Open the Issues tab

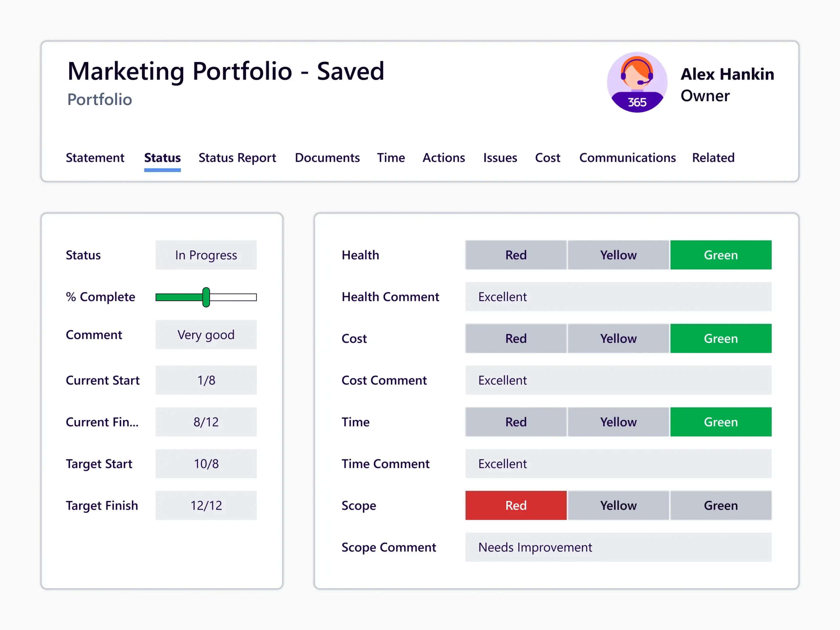500,157
